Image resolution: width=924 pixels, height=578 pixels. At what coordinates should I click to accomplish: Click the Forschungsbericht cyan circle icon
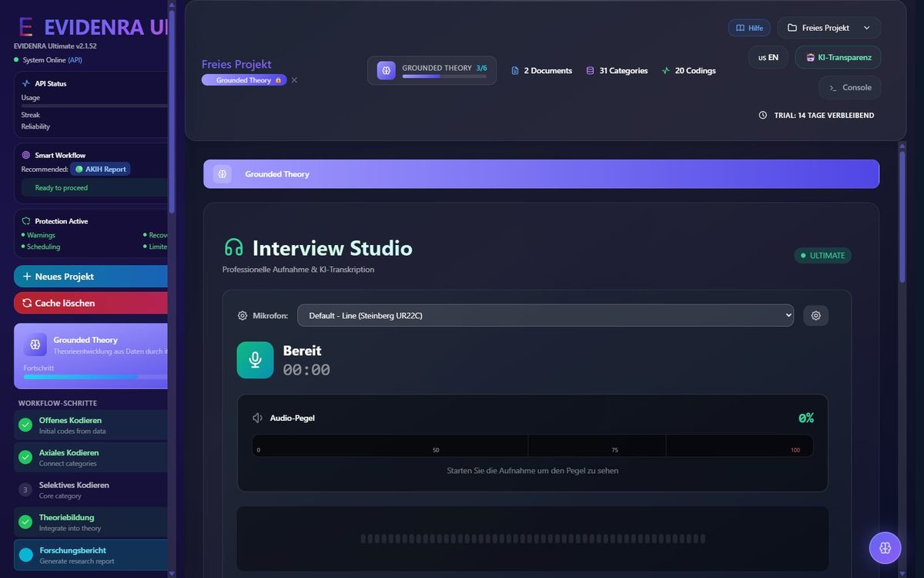click(25, 555)
